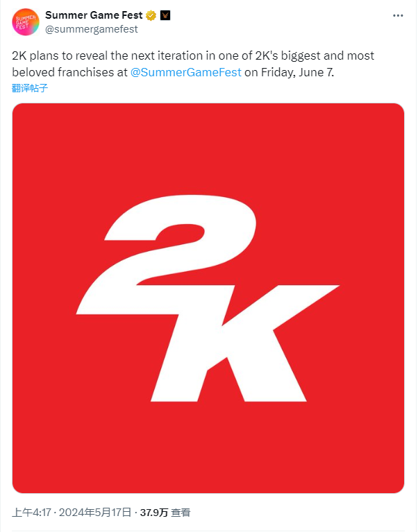Image resolution: width=418 pixels, height=532 pixels.
Task: Open the Summer Game Fest profile avatar
Action: click(25, 22)
